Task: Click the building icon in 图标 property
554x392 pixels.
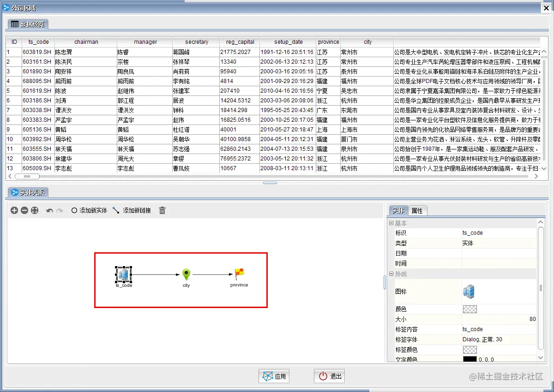Action: click(469, 291)
